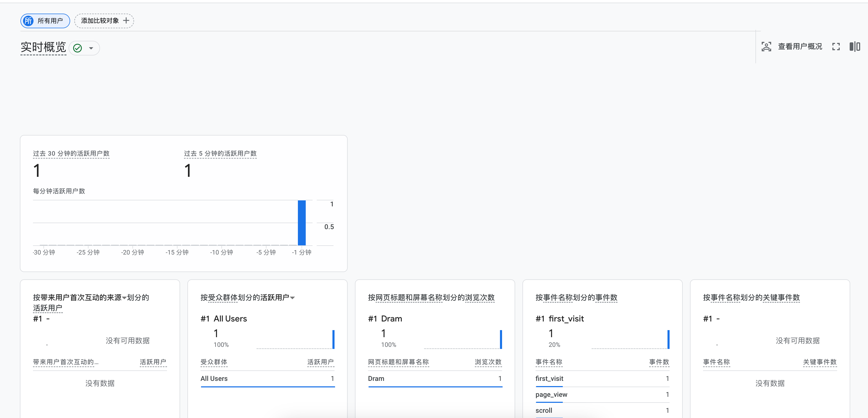Click 过去 30 分钟的活跃用户数 label
Image resolution: width=868 pixels, height=418 pixels.
[71, 154]
